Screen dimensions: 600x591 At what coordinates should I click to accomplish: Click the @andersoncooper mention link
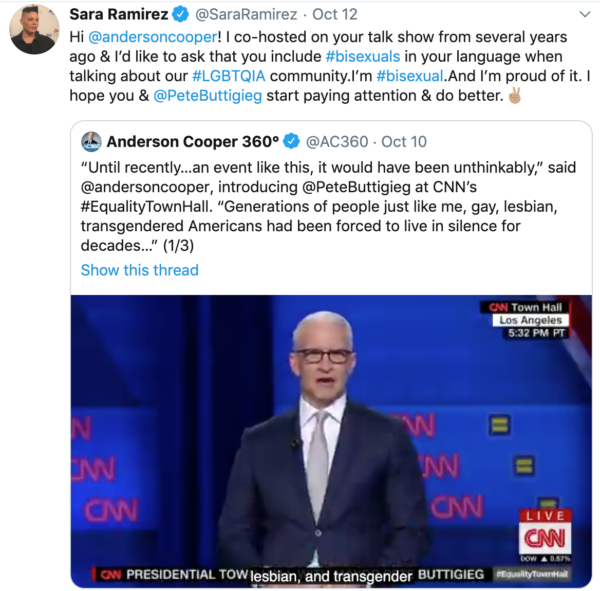[153, 37]
